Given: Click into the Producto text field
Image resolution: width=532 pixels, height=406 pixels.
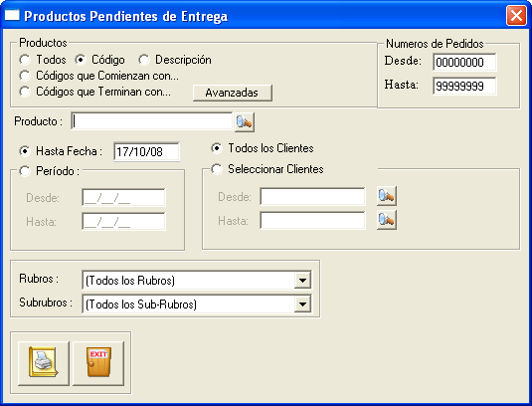Looking at the screenshot, I should tap(152, 121).
